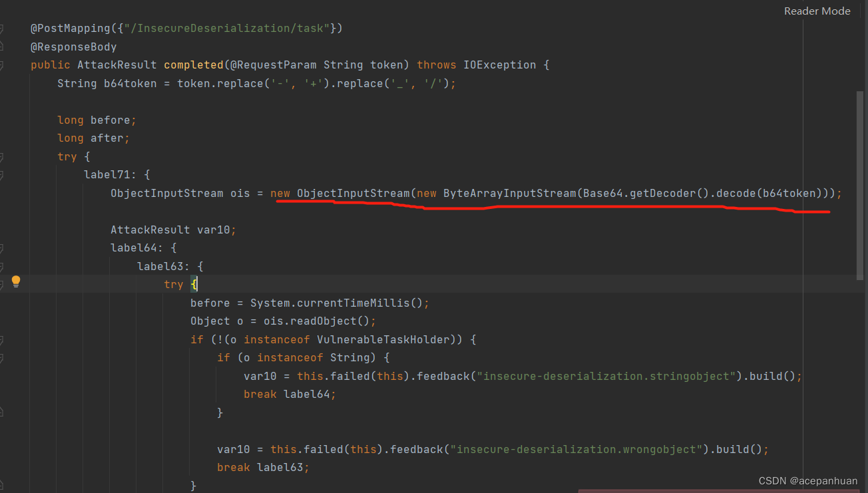868x493 pixels.
Task: Click the 'insecure-deserialization.stringobject' string
Action: click(606, 377)
